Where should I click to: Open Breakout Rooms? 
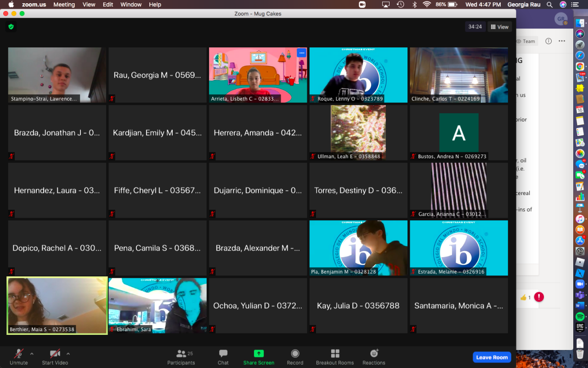coord(335,356)
